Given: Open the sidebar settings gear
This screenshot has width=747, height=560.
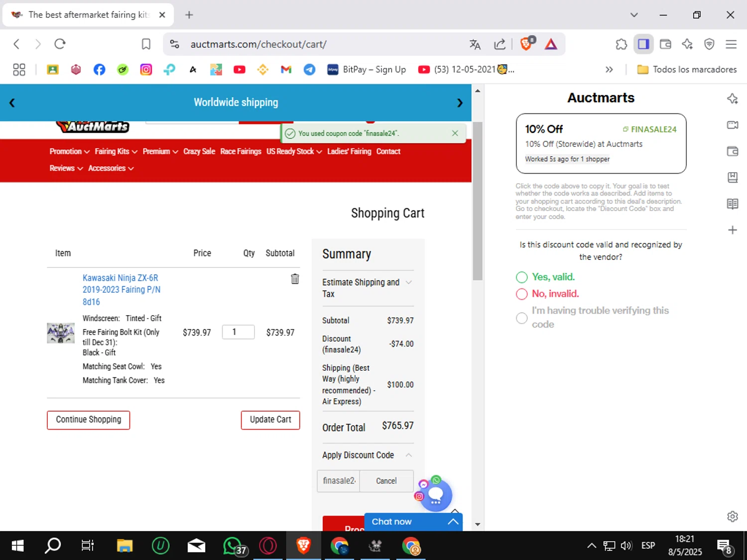Looking at the screenshot, I should pos(732,516).
